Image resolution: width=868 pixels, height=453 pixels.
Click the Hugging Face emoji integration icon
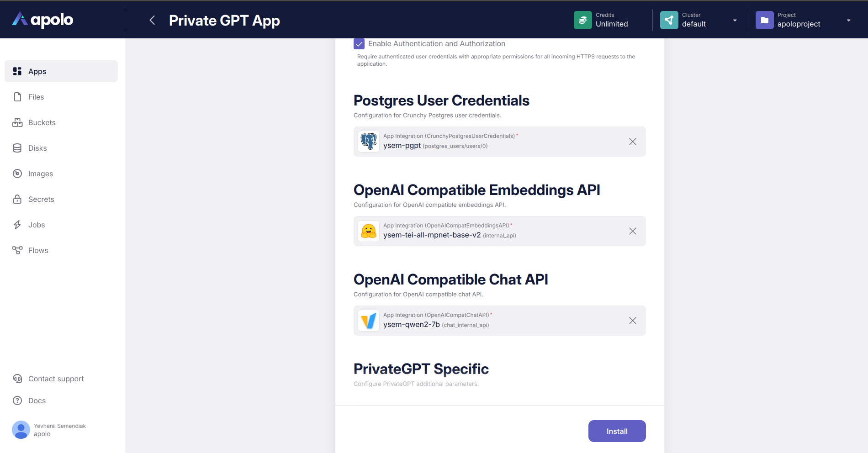pos(369,231)
